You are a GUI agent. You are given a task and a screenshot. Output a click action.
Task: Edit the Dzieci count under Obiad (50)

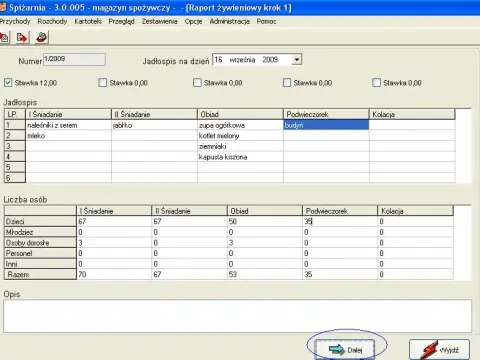pos(265,221)
